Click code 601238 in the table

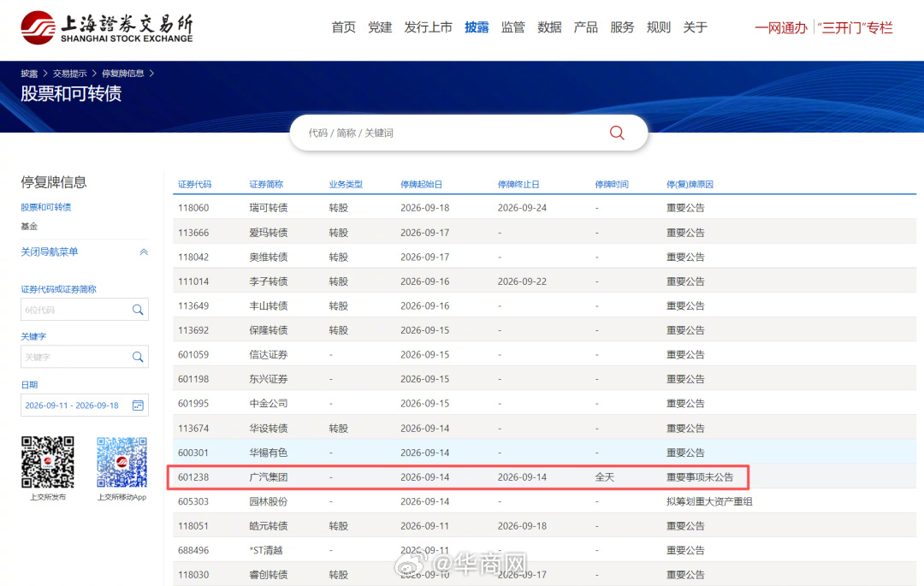[193, 477]
